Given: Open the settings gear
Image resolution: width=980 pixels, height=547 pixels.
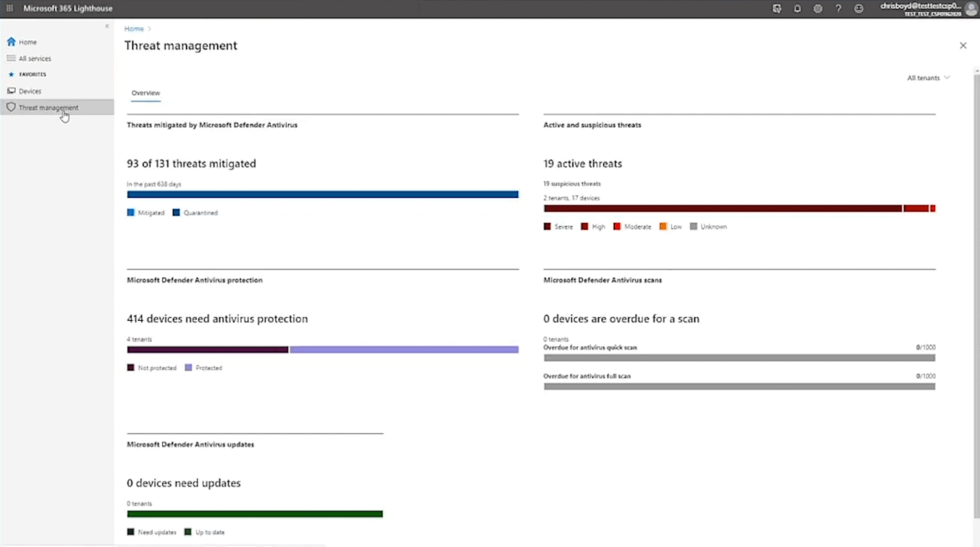Looking at the screenshot, I should coord(818,9).
